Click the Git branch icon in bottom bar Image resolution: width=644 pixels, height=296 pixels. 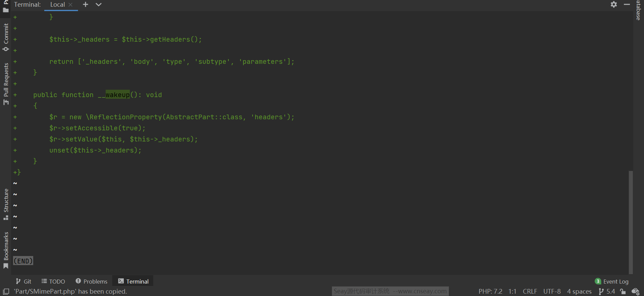click(x=18, y=281)
